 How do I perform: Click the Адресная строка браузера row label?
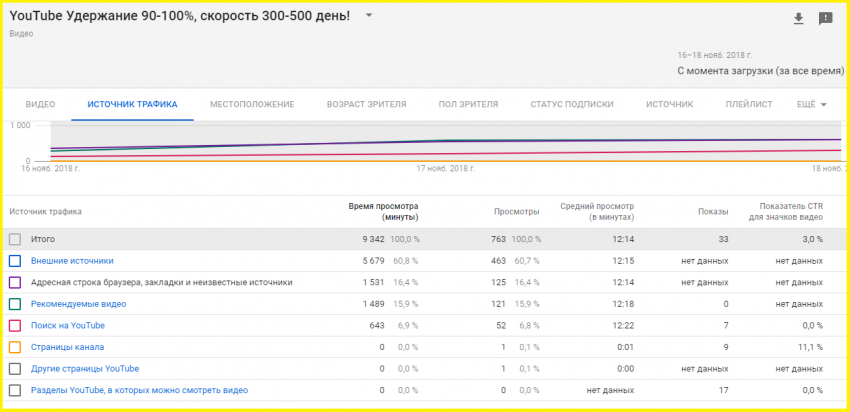coord(162,282)
